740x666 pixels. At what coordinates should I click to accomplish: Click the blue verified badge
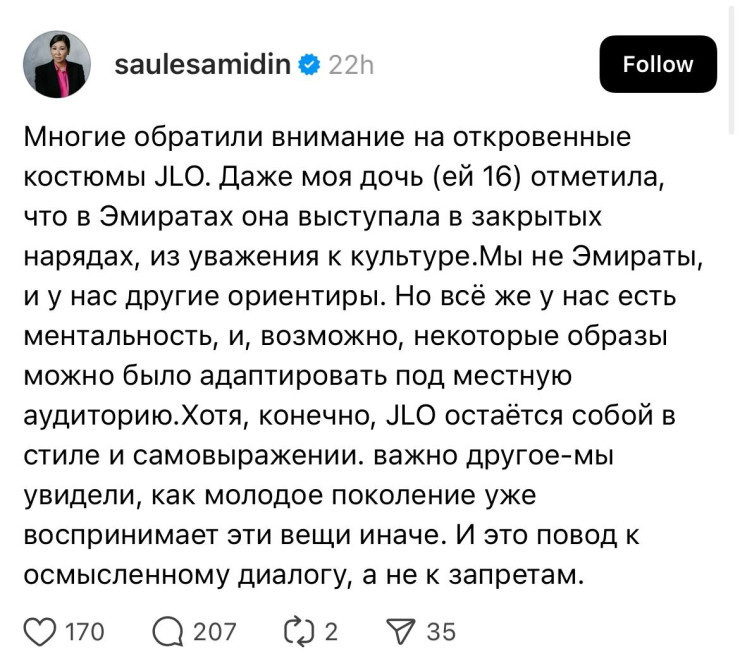click(x=310, y=65)
